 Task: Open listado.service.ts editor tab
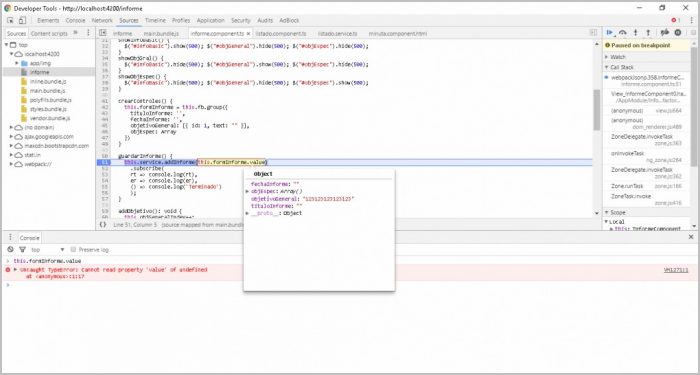coord(338,33)
